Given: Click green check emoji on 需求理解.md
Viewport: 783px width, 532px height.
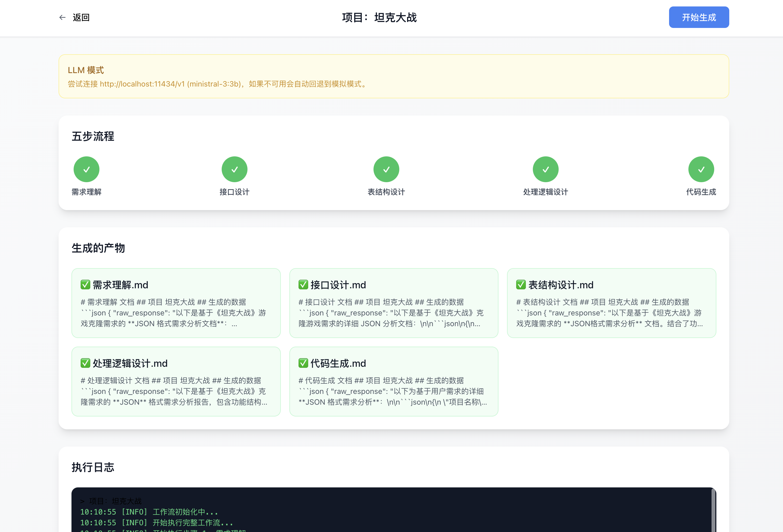Looking at the screenshot, I should click(x=85, y=285).
